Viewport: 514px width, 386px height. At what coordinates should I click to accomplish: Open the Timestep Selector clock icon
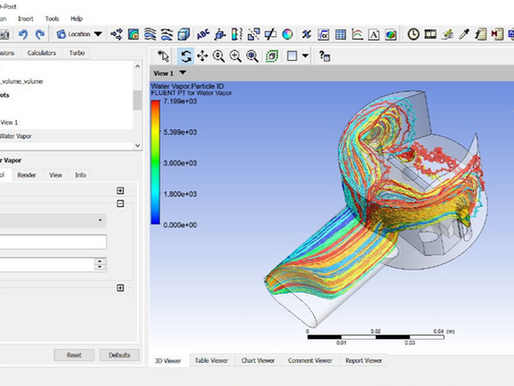click(x=413, y=34)
